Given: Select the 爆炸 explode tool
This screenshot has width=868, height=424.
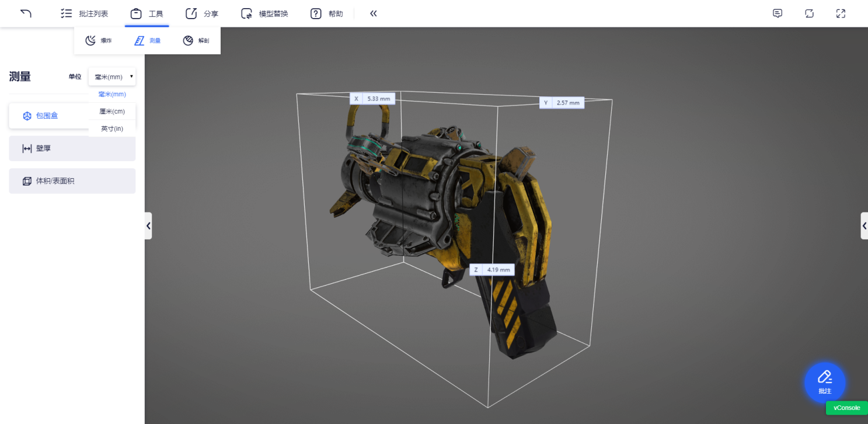Looking at the screenshot, I should click(98, 41).
